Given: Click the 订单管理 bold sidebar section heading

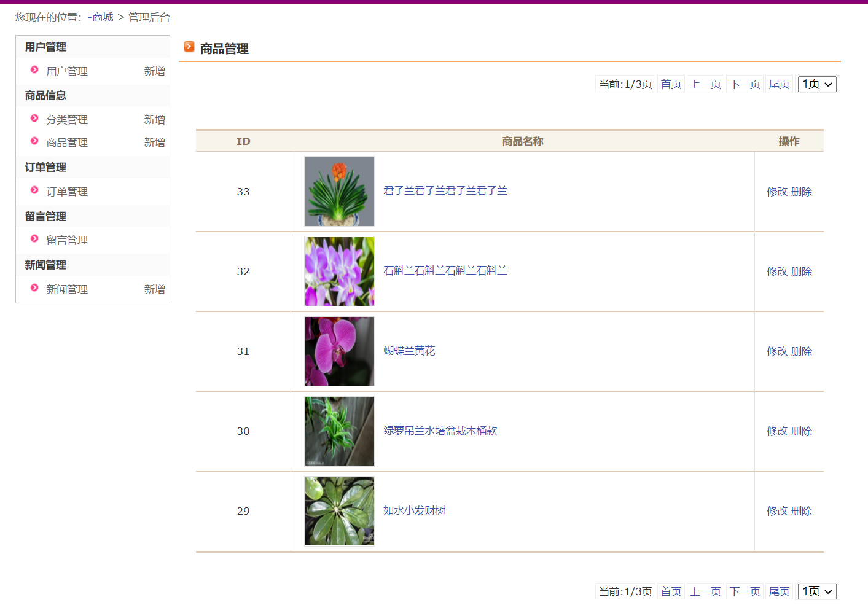Looking at the screenshot, I should pyautogui.click(x=45, y=167).
